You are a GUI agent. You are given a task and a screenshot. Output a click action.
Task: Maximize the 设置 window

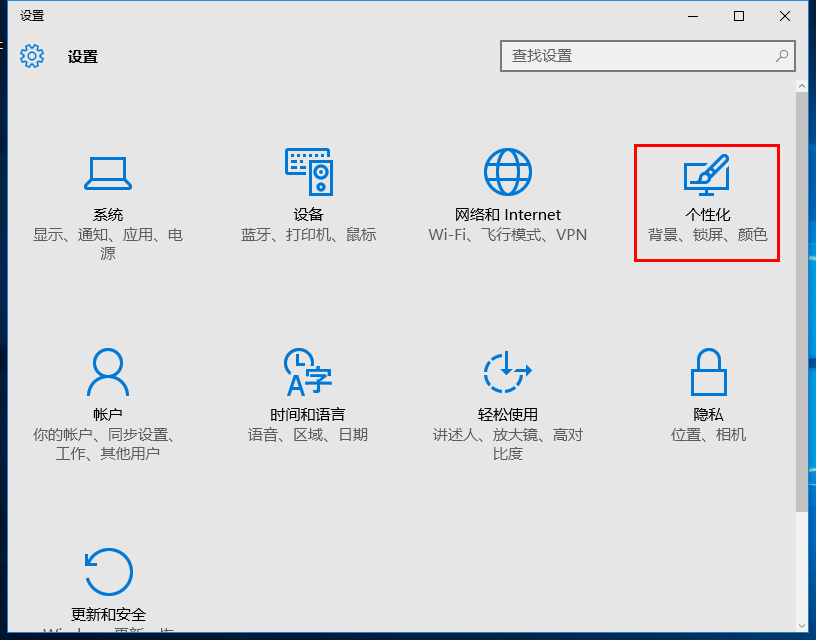pyautogui.click(x=739, y=16)
